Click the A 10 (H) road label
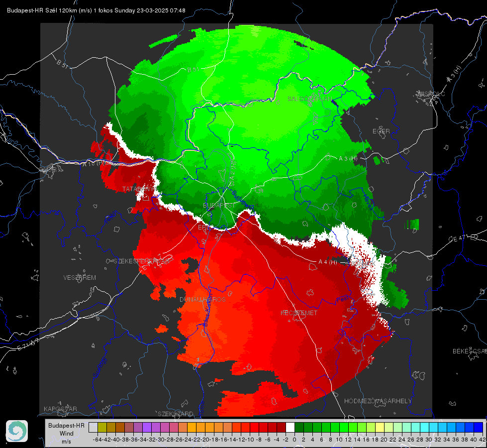The width and height of the screenshot is (487, 448). (x=95, y=164)
